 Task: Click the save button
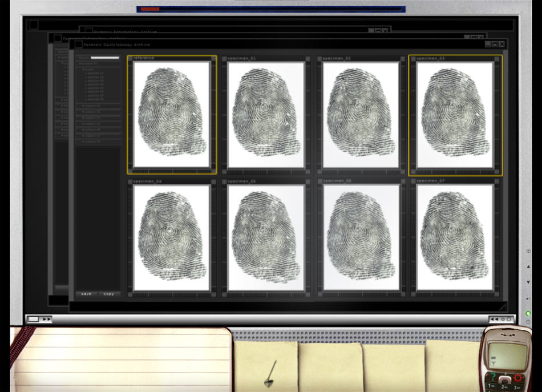(86, 294)
